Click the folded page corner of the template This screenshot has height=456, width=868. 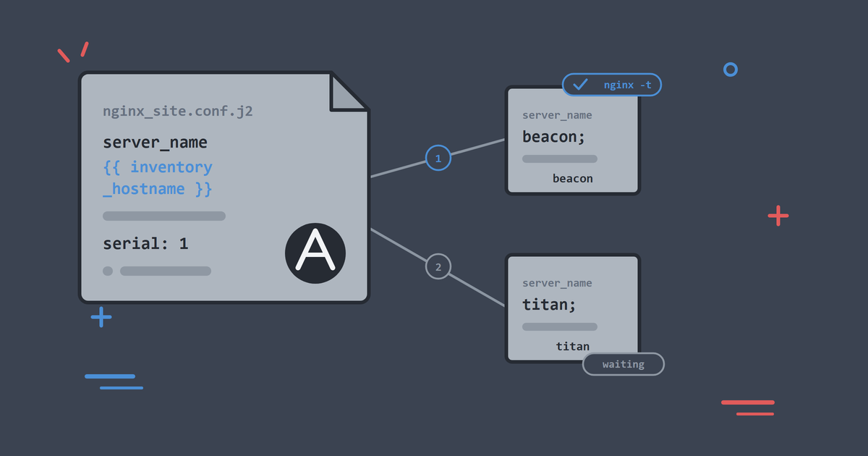click(x=349, y=91)
